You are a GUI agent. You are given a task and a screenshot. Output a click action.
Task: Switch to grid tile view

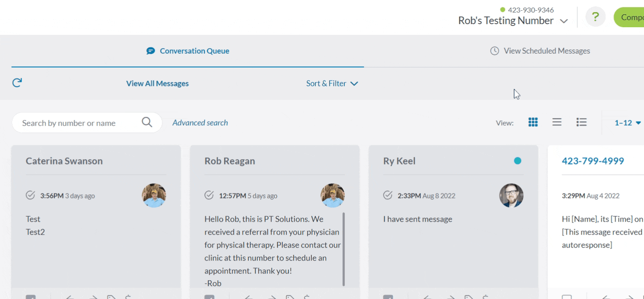533,122
